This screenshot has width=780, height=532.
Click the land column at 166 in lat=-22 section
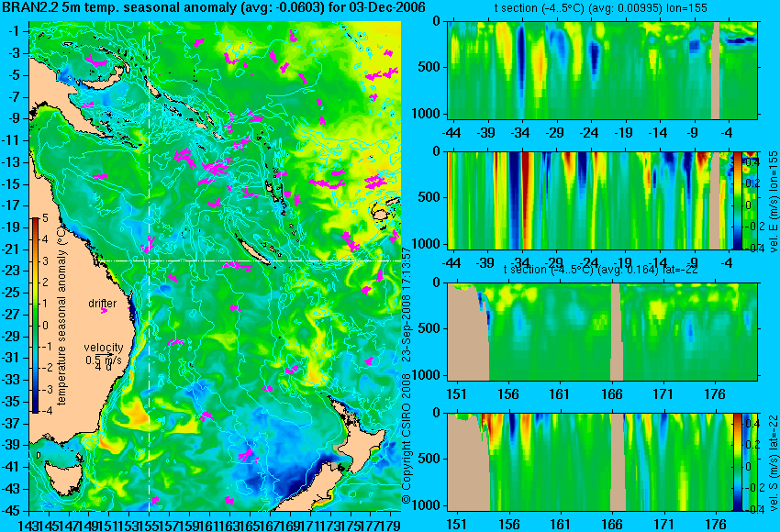pyautogui.click(x=617, y=332)
